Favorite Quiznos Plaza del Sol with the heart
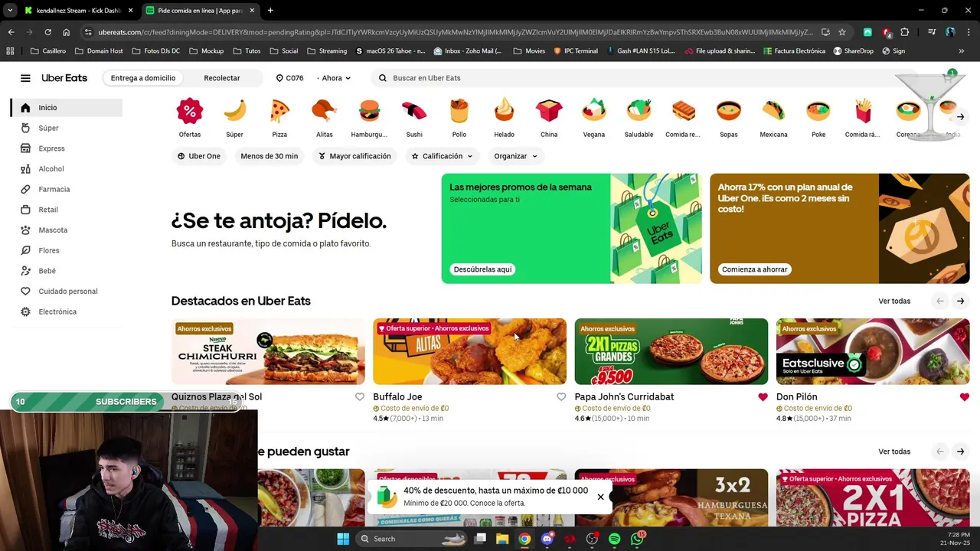 [360, 397]
